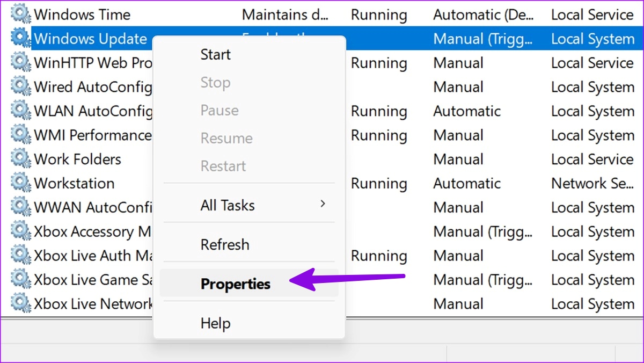Image resolution: width=644 pixels, height=363 pixels.
Task: Click the gear icon beside Xbox Accessory
Action: (x=21, y=231)
